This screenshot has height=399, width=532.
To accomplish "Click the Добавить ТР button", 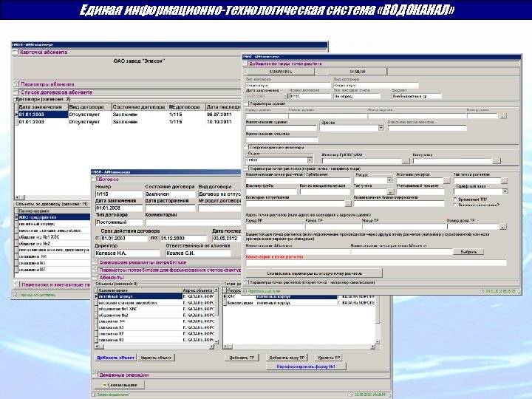I will coord(242,358).
